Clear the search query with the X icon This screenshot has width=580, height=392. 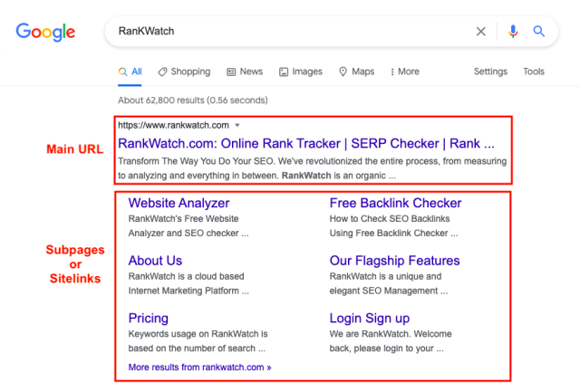coord(481,32)
